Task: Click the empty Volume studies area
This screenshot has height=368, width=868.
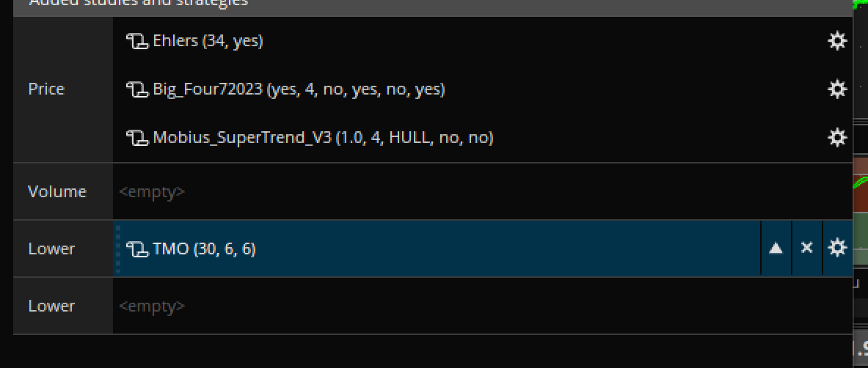Action: [x=440, y=192]
